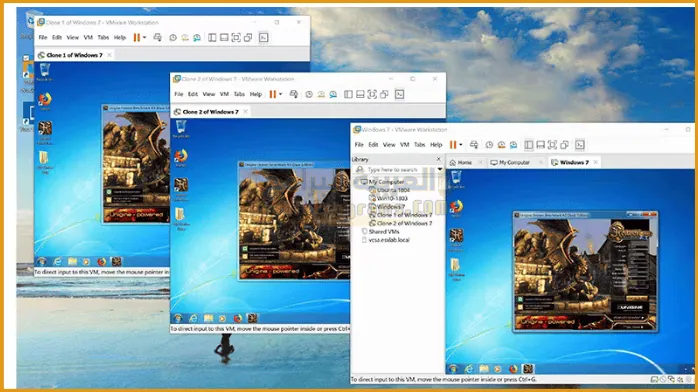The height and width of the screenshot is (392, 698).
Task: Click the console view icon in Clone 1 window
Action: coord(264,37)
